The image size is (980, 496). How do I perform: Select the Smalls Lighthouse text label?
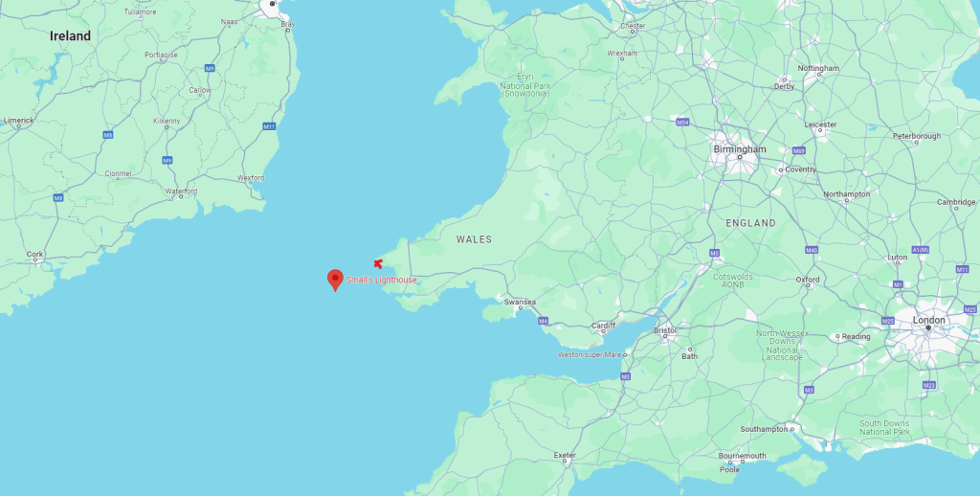tap(381, 281)
